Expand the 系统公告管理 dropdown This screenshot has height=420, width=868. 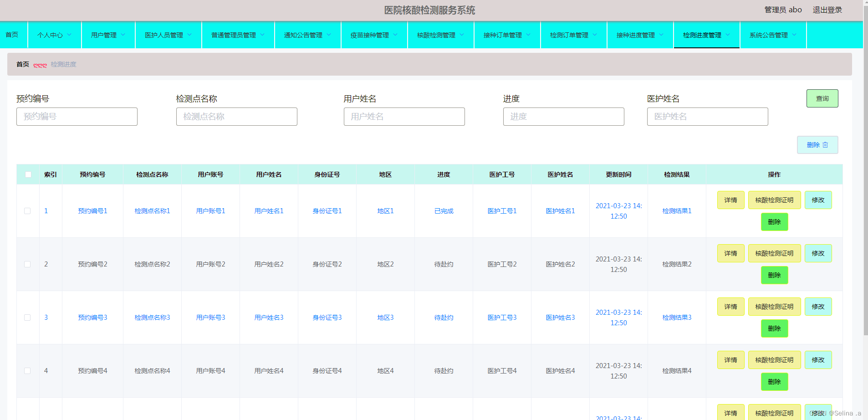[x=769, y=35]
